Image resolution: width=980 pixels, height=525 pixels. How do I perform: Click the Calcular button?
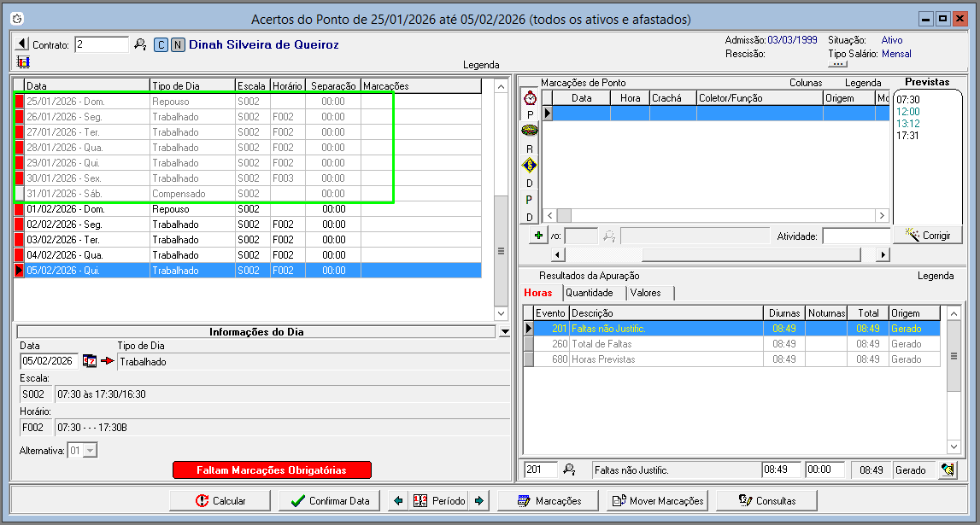tap(220, 501)
